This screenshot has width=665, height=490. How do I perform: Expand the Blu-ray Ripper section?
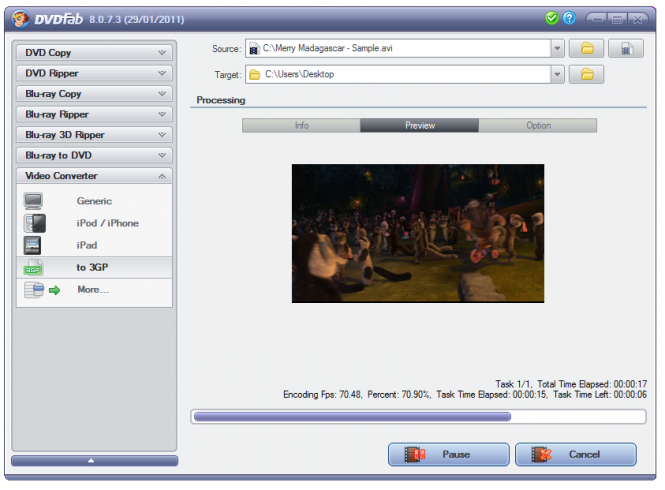94,114
